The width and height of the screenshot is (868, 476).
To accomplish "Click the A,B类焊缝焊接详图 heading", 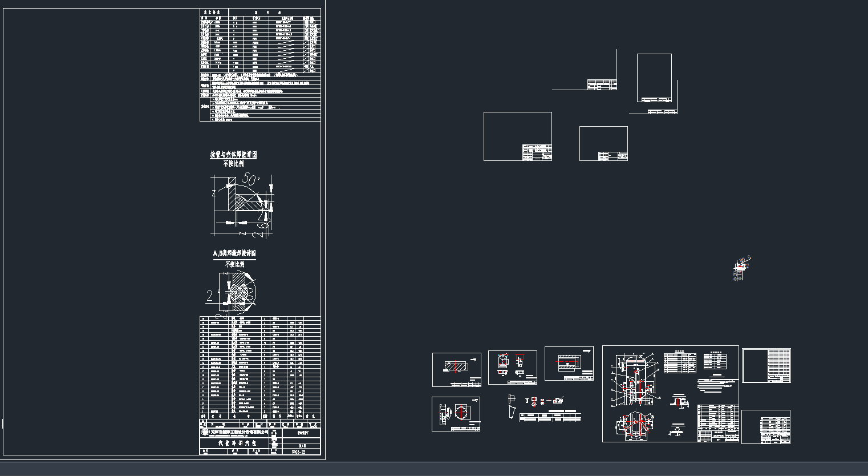I will tap(234, 253).
